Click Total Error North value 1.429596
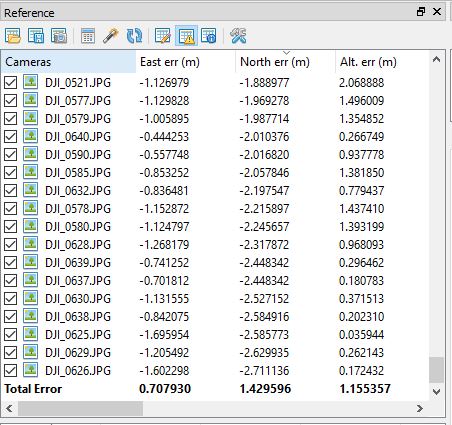The width and height of the screenshot is (452, 425). (265, 389)
